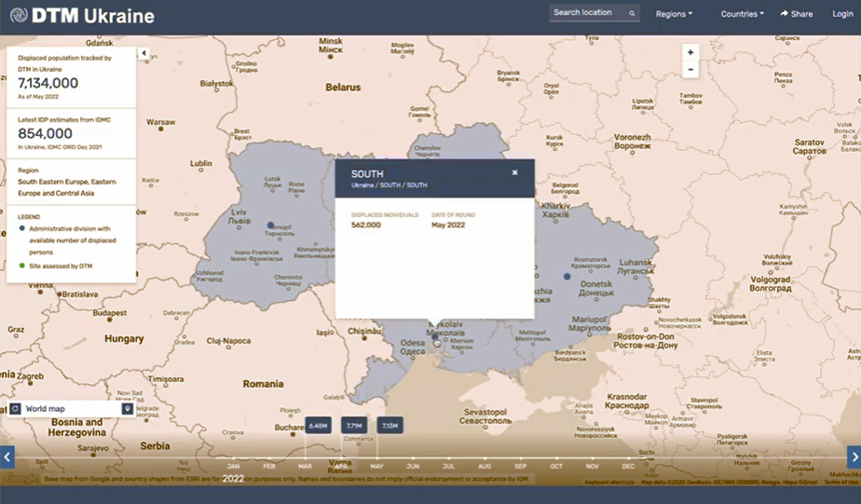Close the SOUTH popup window
Viewport: 861px width, 504px height.
(x=514, y=172)
